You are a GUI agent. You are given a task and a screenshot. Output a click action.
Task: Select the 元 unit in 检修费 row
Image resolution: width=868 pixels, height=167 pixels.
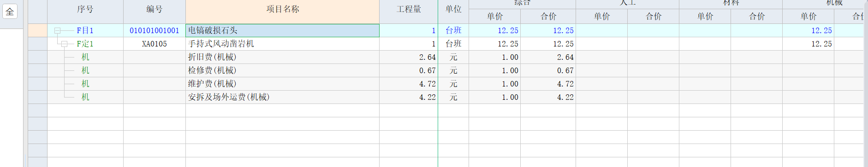(453, 70)
